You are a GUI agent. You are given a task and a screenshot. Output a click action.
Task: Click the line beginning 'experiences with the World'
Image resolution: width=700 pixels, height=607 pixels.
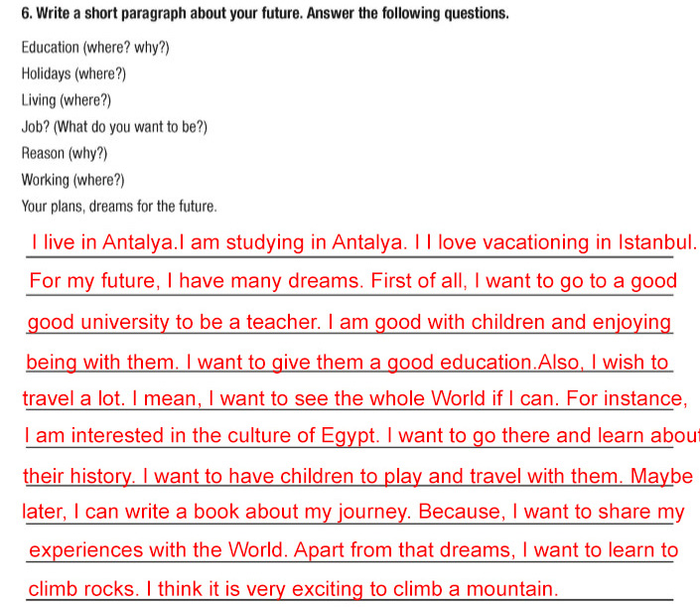point(353,550)
